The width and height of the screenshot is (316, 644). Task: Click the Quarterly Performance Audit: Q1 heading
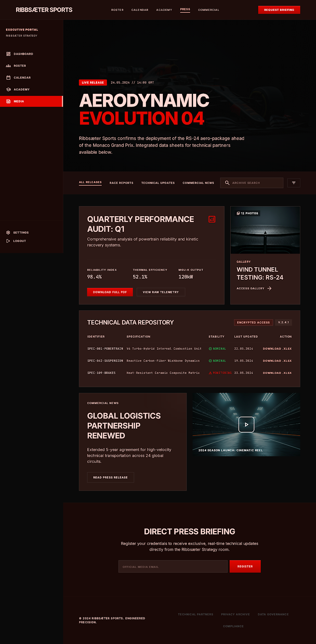point(141,224)
